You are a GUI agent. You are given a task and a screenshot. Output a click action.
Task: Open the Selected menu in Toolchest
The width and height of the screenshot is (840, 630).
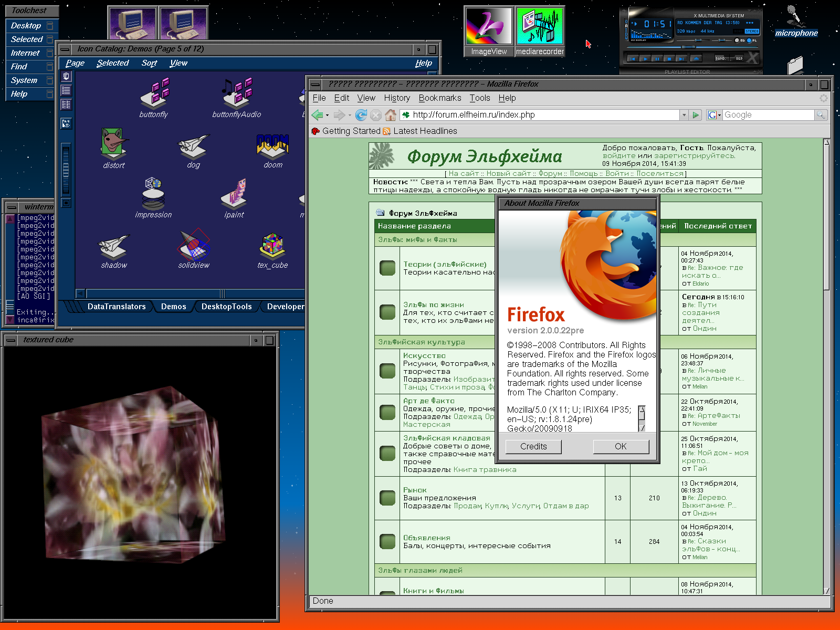31,39
